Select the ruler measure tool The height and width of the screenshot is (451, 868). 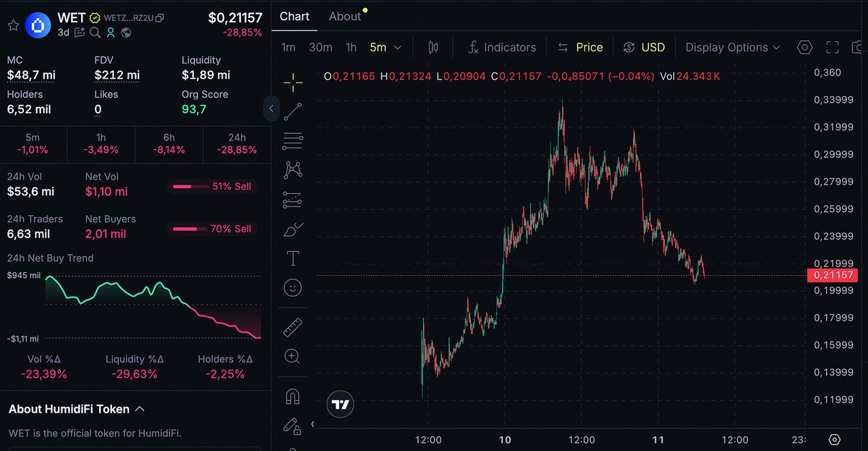[x=293, y=327]
